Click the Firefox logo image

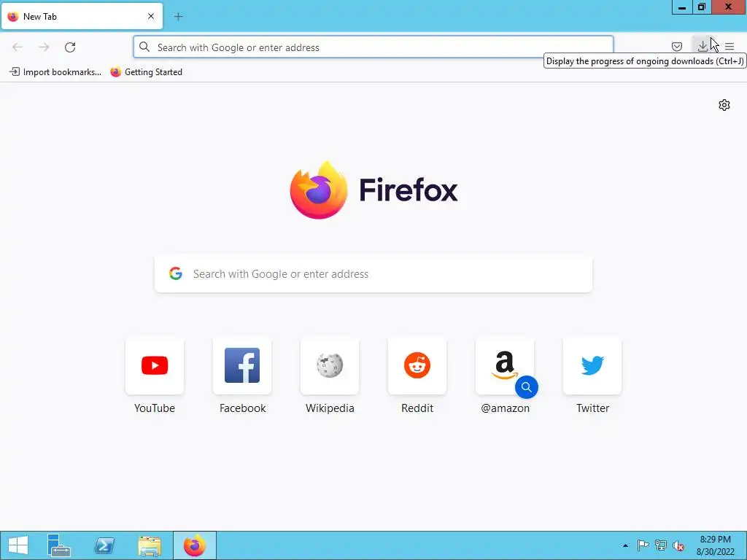[319, 190]
